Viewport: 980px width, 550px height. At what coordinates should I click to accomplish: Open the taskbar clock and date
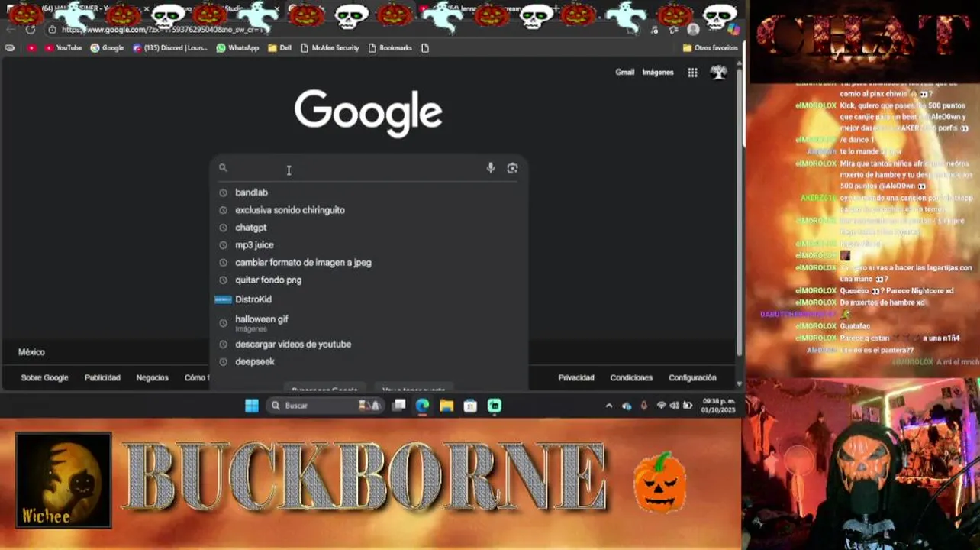tap(717, 406)
